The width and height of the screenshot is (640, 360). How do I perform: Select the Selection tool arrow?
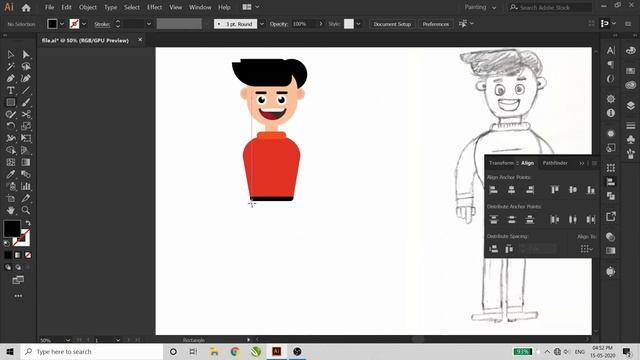point(11,54)
